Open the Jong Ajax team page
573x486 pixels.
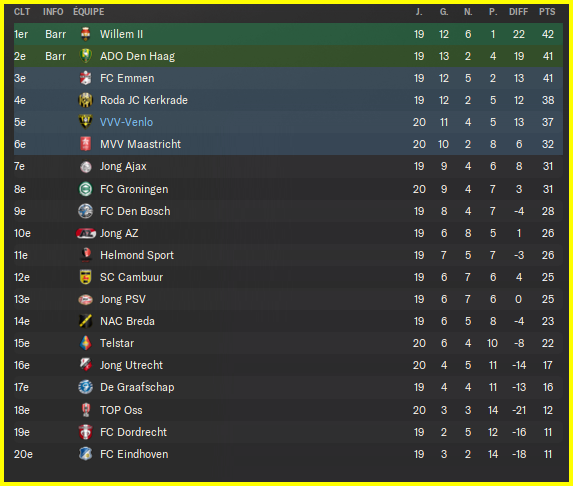123,167
